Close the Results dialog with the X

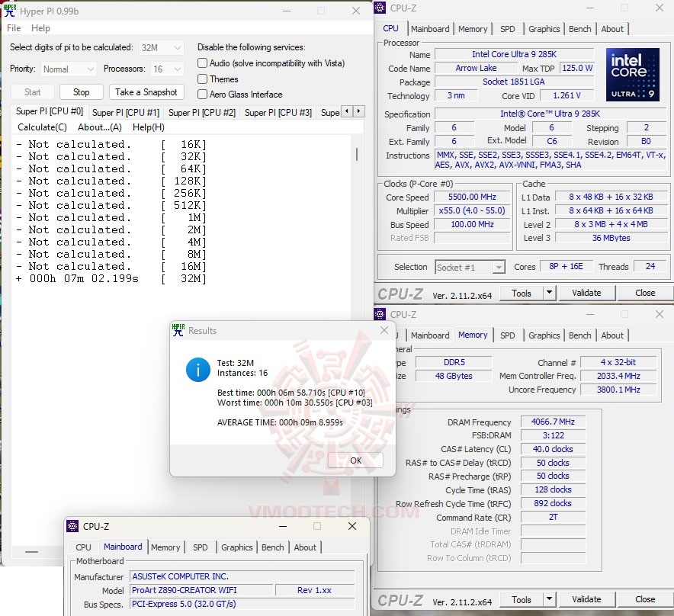(384, 330)
